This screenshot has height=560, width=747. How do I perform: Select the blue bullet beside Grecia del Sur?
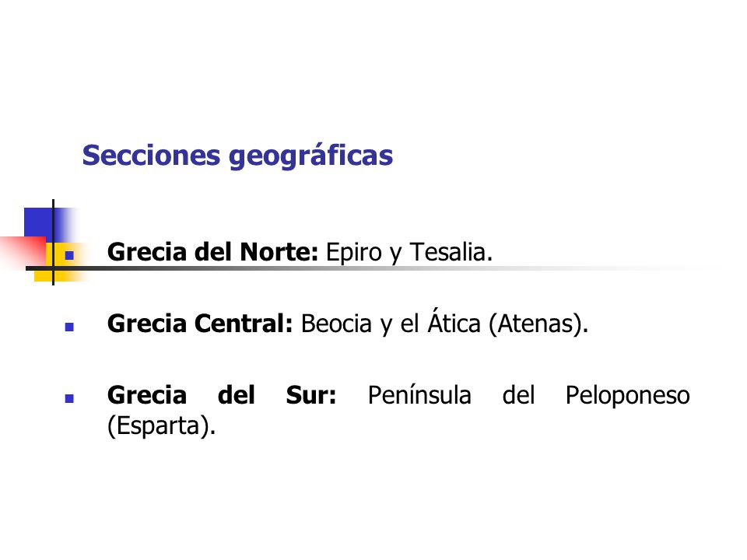pos(69,398)
